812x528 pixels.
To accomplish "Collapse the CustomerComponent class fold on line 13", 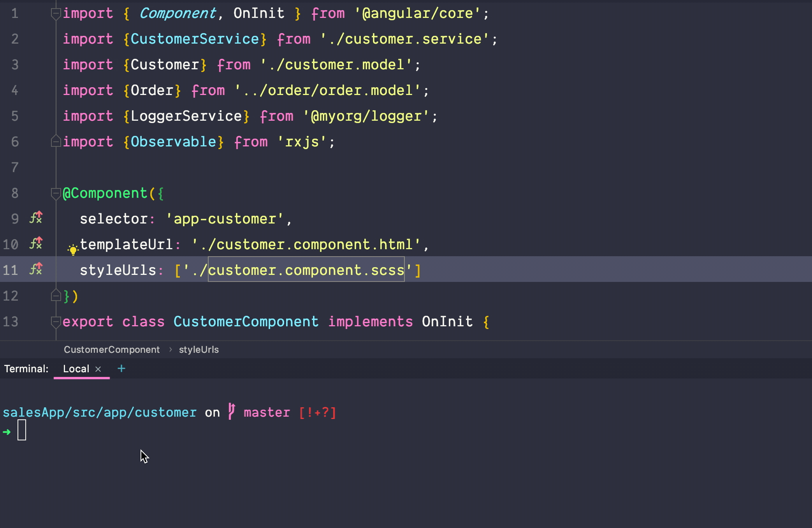I will 56,322.
